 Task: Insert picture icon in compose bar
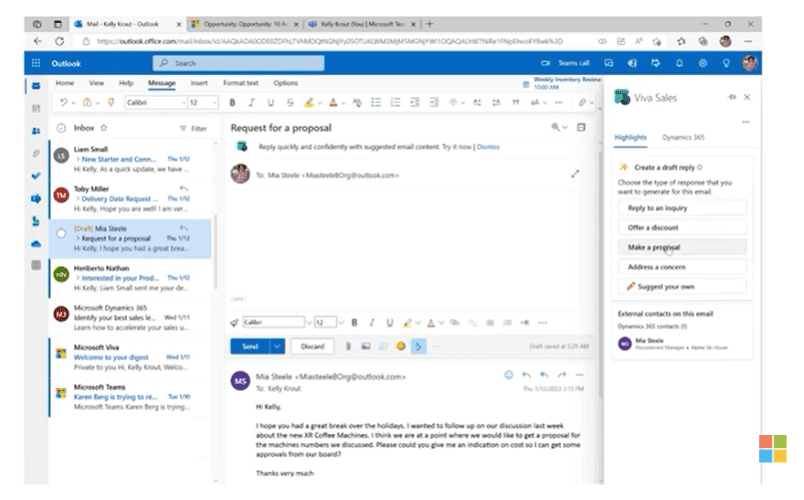tap(366, 346)
